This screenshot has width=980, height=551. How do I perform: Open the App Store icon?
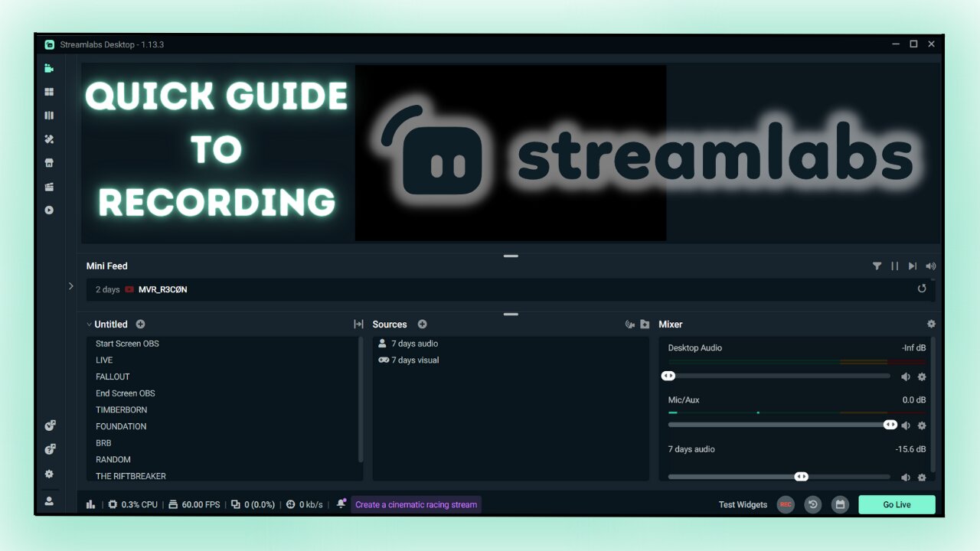pos(49,163)
